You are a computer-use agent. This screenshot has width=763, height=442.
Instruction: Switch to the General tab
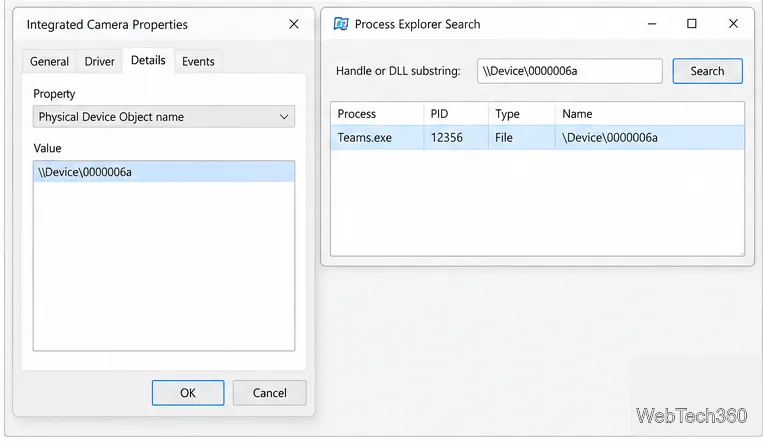(x=49, y=61)
